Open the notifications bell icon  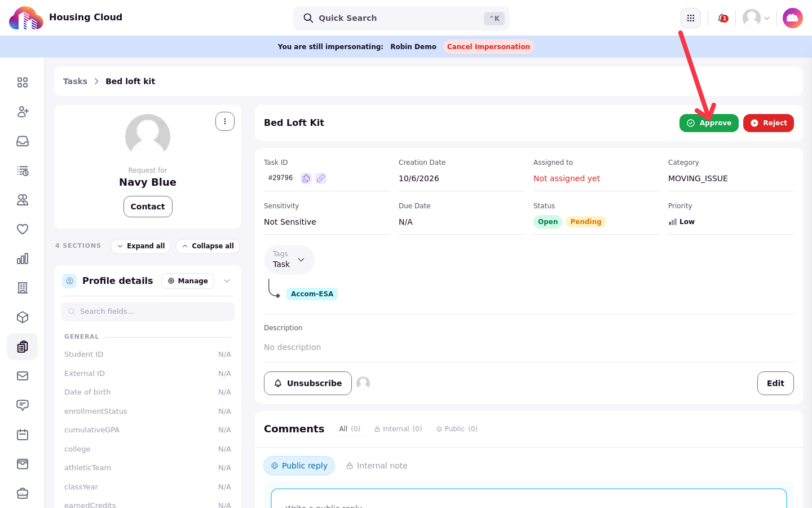722,18
